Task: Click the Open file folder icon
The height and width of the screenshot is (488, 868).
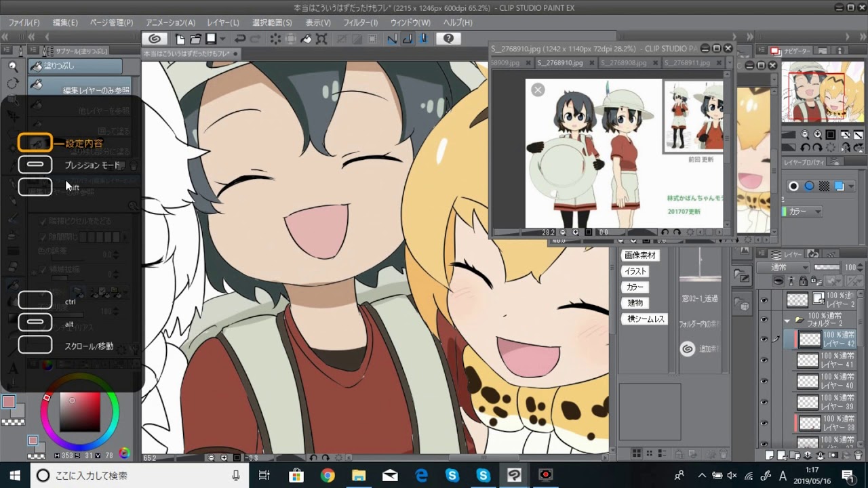Action: tap(195, 39)
